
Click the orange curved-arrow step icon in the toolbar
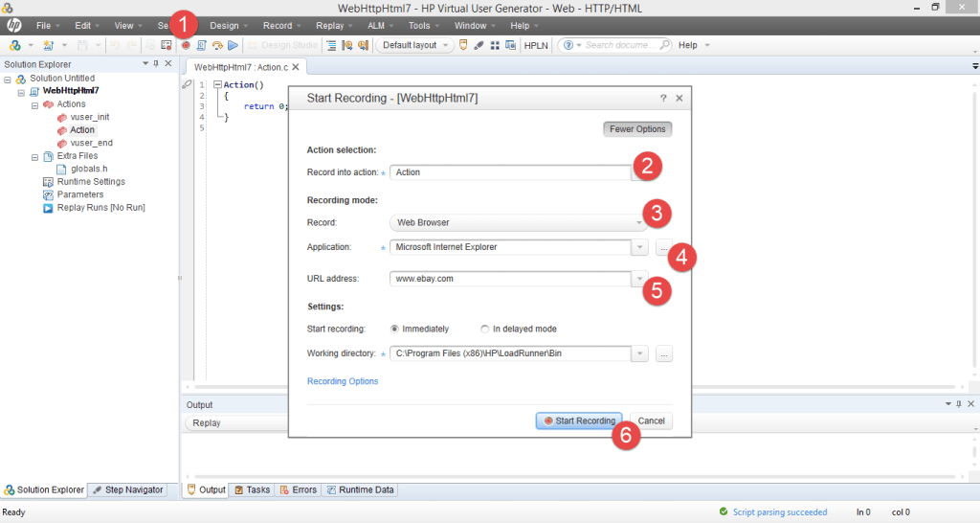pos(217,45)
